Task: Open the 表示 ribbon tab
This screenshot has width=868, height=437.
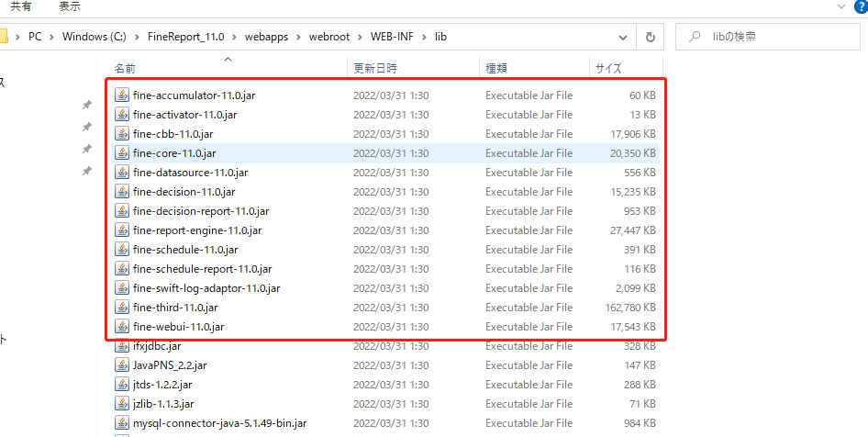Action: click(70, 6)
